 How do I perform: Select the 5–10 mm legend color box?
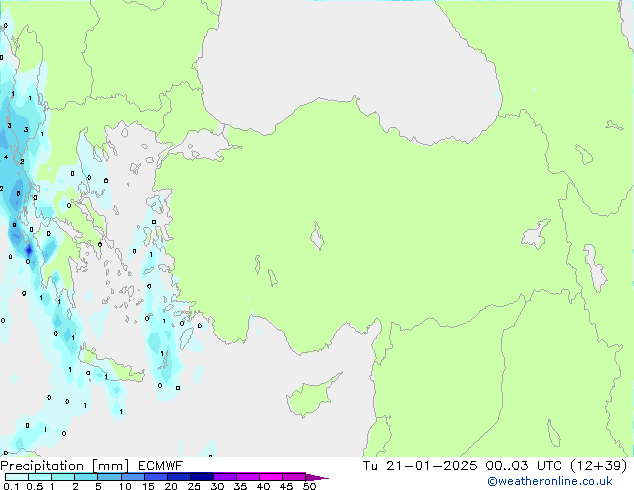109,477
